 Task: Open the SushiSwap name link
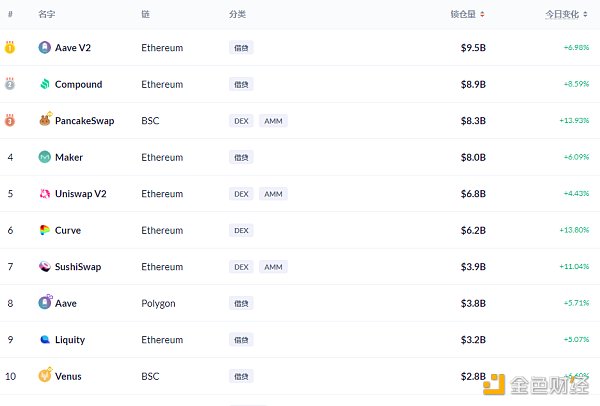78,267
